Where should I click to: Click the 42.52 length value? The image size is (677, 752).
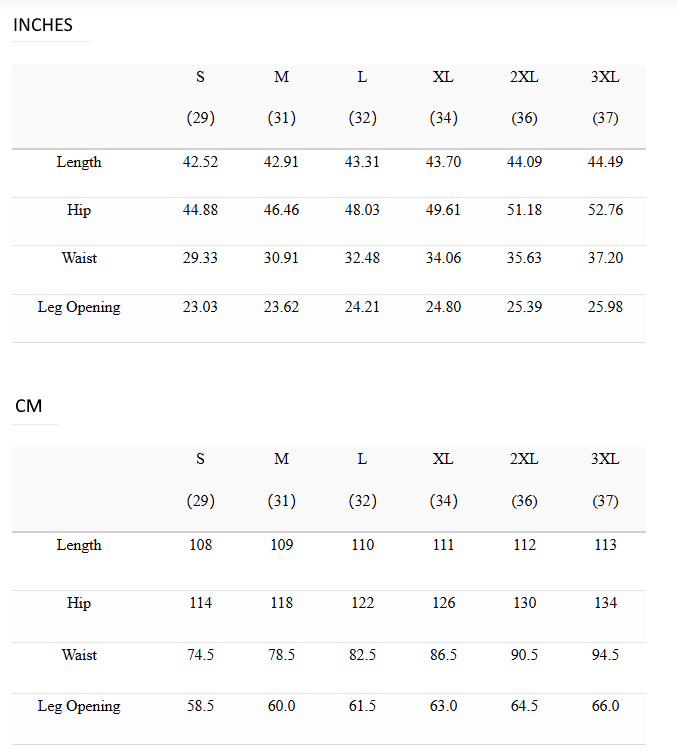200,162
